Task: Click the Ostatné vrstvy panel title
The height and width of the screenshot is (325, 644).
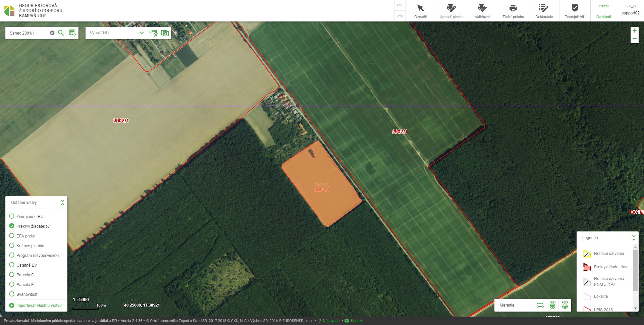Action: coord(24,203)
